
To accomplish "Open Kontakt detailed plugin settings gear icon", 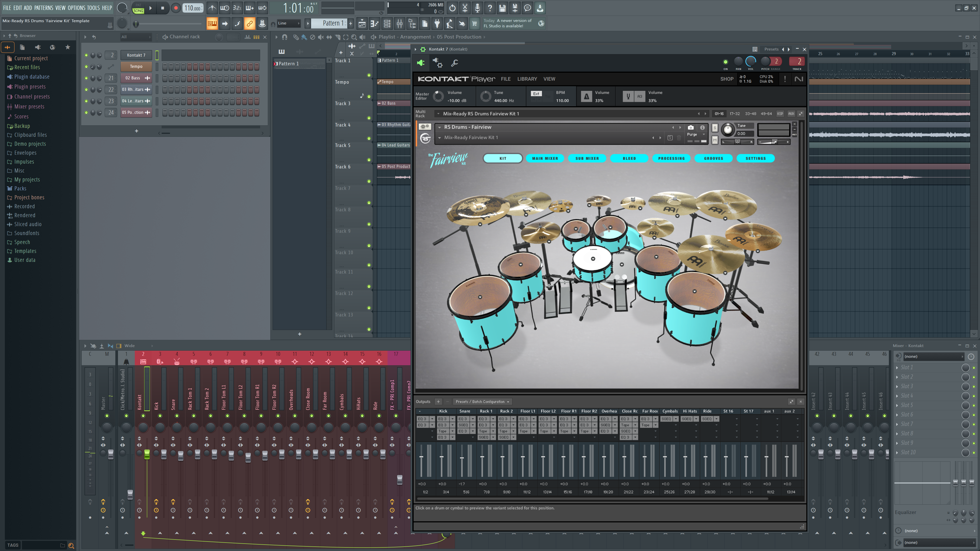I will point(437,63).
